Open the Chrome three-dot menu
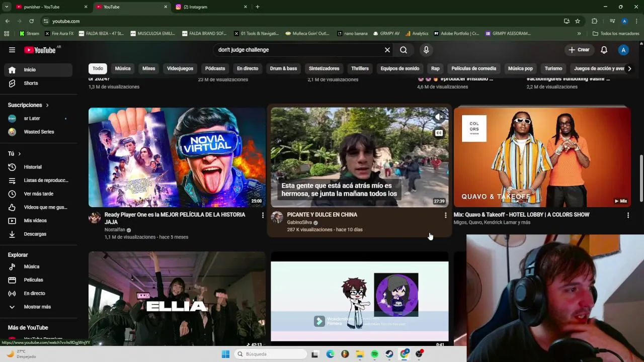 (x=637, y=21)
